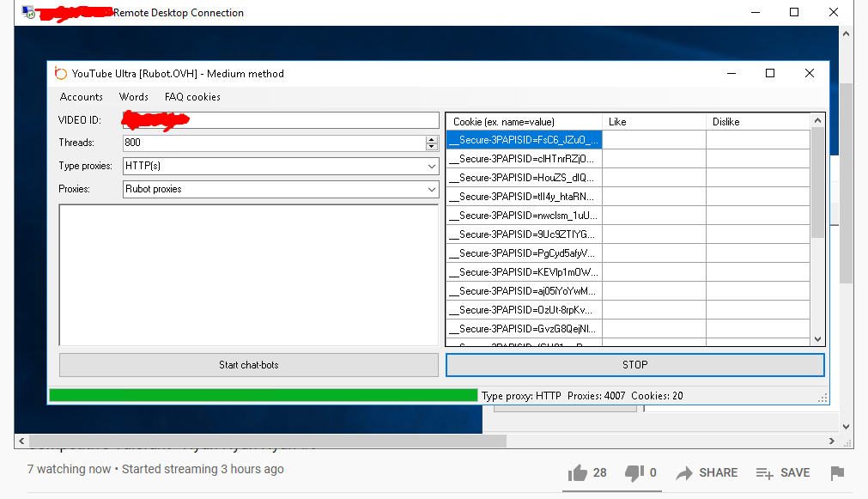
Task: Click the SAVE to playlist icon
Action: coord(764,472)
